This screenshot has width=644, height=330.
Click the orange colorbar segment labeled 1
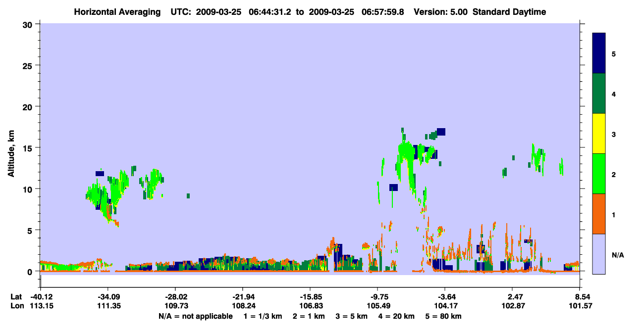pos(599,214)
